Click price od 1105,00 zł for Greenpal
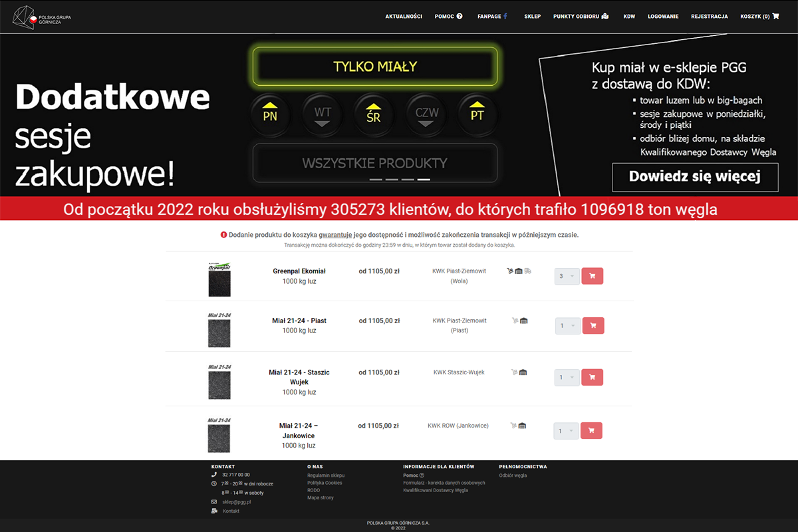Image resolution: width=798 pixels, height=532 pixels. click(379, 271)
